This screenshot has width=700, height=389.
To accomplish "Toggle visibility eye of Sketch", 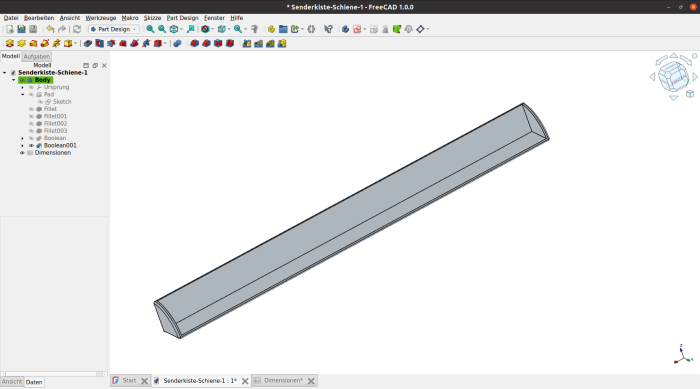I will tap(40, 102).
